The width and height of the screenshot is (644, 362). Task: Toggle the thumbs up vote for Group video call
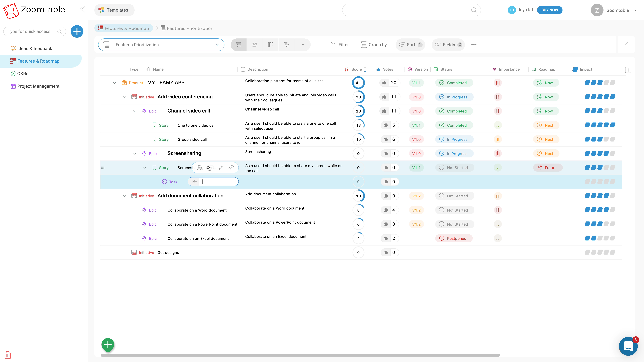pos(386,139)
